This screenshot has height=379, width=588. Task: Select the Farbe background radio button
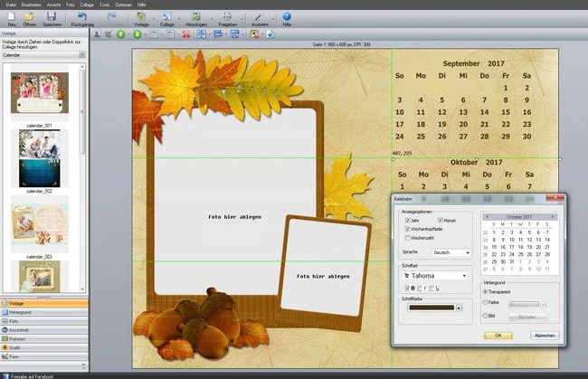pyautogui.click(x=485, y=302)
